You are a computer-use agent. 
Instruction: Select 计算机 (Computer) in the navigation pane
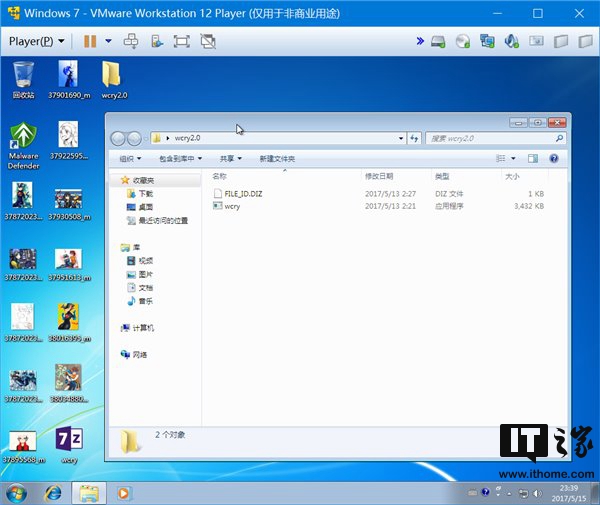(x=145, y=328)
